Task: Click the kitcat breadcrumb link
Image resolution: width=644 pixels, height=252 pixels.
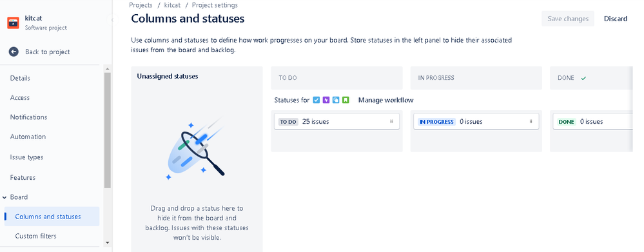Action: [172, 5]
